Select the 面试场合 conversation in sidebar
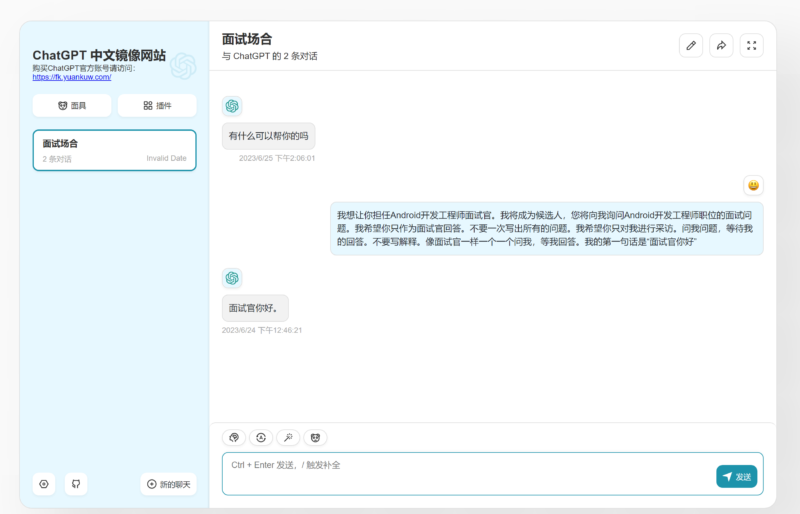 pyautogui.click(x=114, y=150)
